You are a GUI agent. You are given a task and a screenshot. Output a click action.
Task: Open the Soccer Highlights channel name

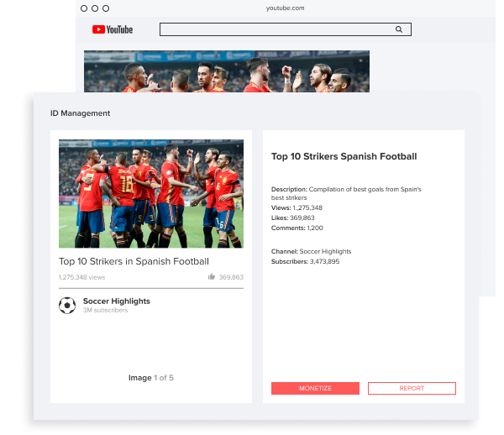tap(117, 301)
